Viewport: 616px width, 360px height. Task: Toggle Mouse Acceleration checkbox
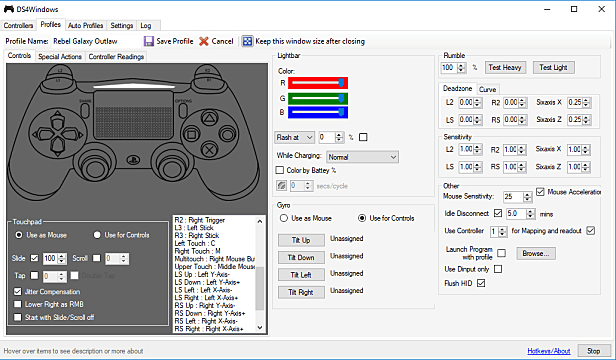click(540, 192)
